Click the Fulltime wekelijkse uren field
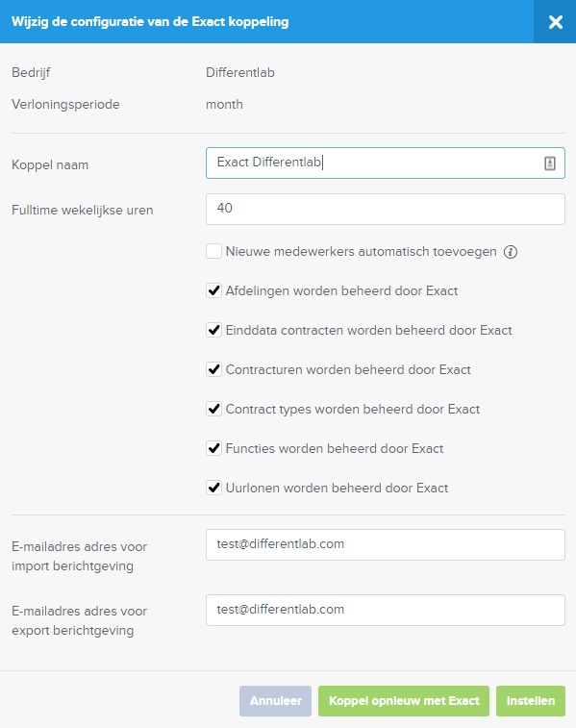The image size is (576, 728). (386, 209)
